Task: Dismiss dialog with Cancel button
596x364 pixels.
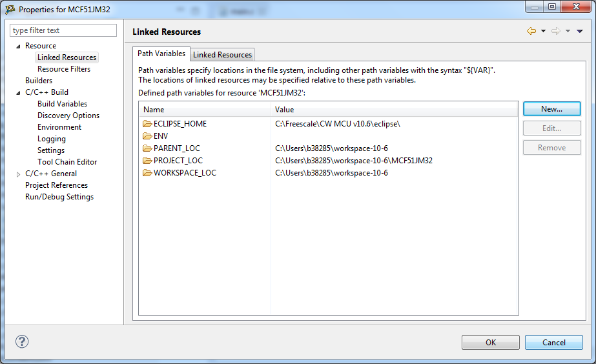Action: pyautogui.click(x=554, y=343)
